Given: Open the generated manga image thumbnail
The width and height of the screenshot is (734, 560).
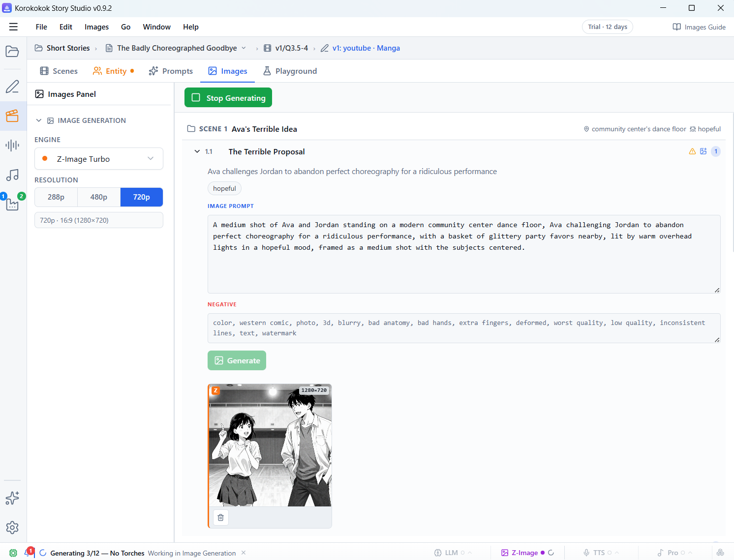Looking at the screenshot, I should point(270,445).
